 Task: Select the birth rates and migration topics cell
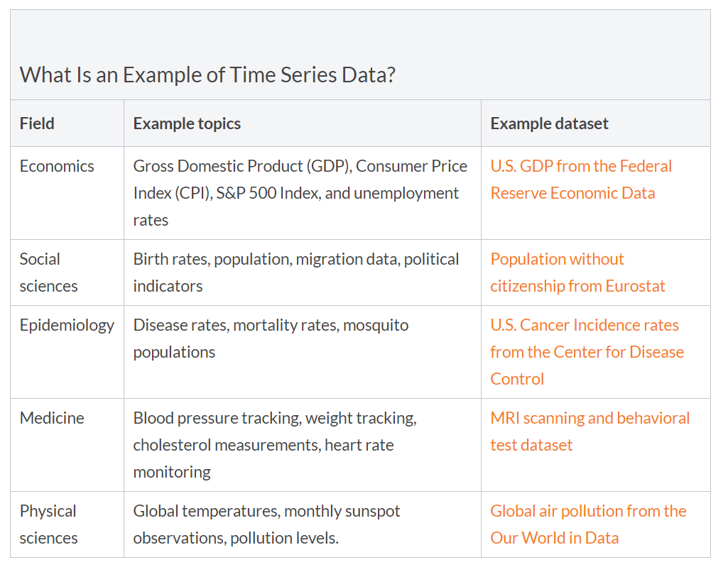[296, 273]
